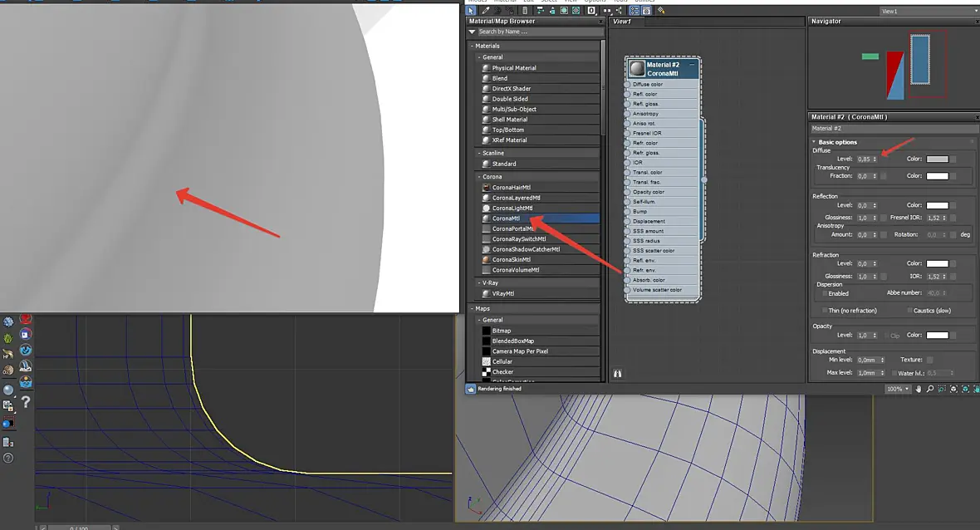Screen dimensions: 980x530
Task: Select CoronaMtl in the material list
Action: (x=540, y=218)
